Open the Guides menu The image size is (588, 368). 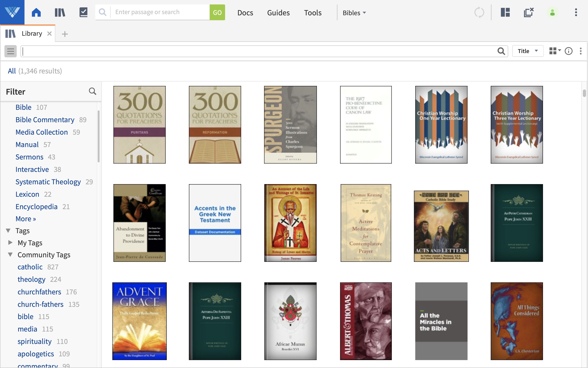tap(278, 13)
